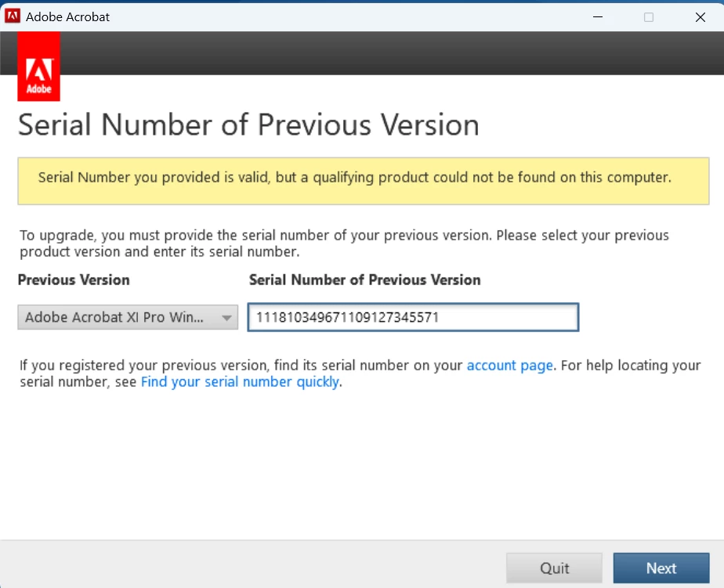Open the Previous Version dropdown
Image resolution: width=724 pixels, height=588 pixels.
pyautogui.click(x=128, y=317)
